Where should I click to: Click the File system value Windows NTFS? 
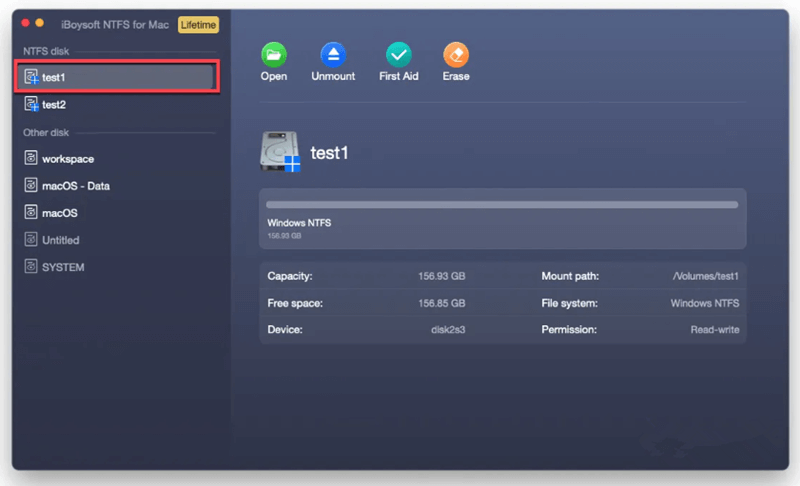click(x=705, y=303)
